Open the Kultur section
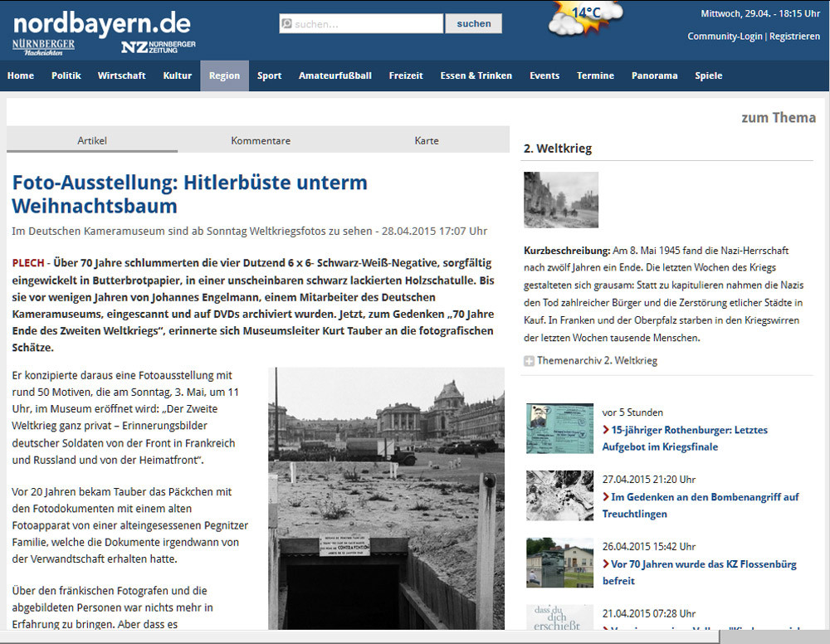The width and height of the screenshot is (830, 644). point(178,76)
